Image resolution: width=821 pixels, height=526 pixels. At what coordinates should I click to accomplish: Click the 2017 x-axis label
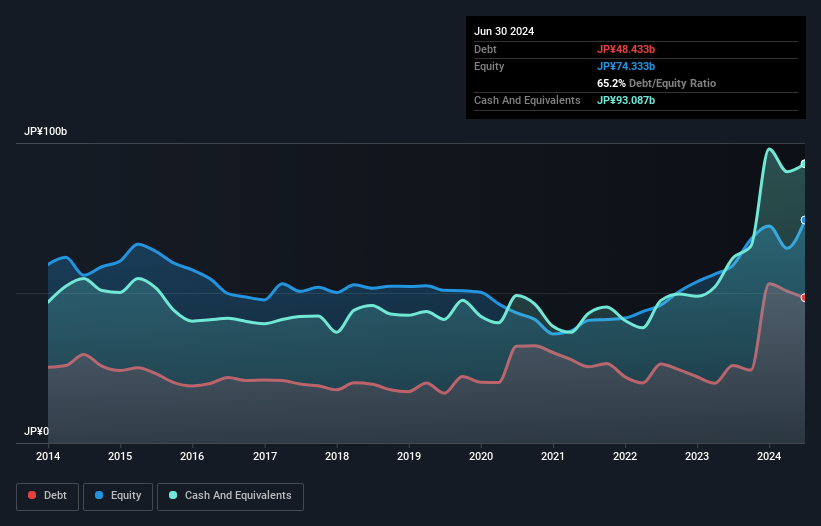[x=265, y=456]
